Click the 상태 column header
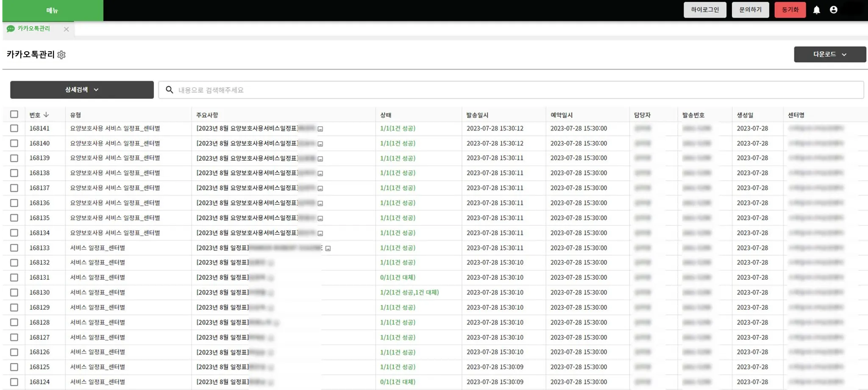 386,115
